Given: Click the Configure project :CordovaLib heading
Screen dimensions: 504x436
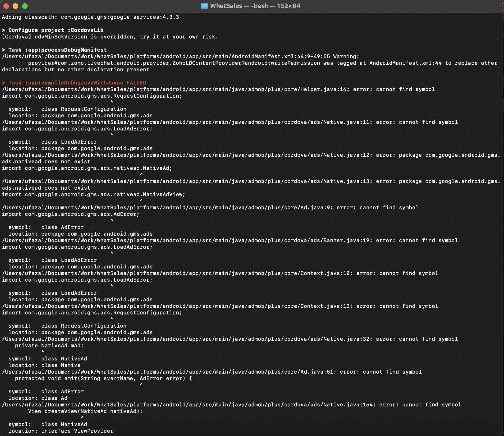Looking at the screenshot, I should tap(52, 30).
